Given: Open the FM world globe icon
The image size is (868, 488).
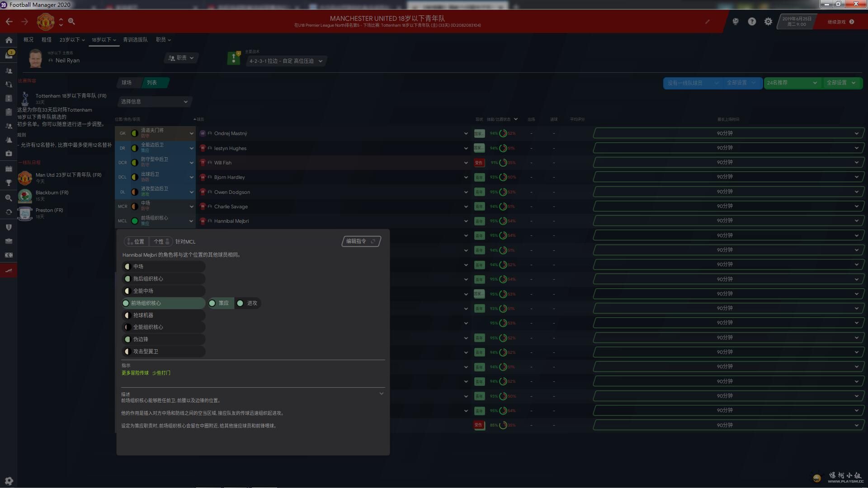Looking at the screenshot, I should (736, 22).
